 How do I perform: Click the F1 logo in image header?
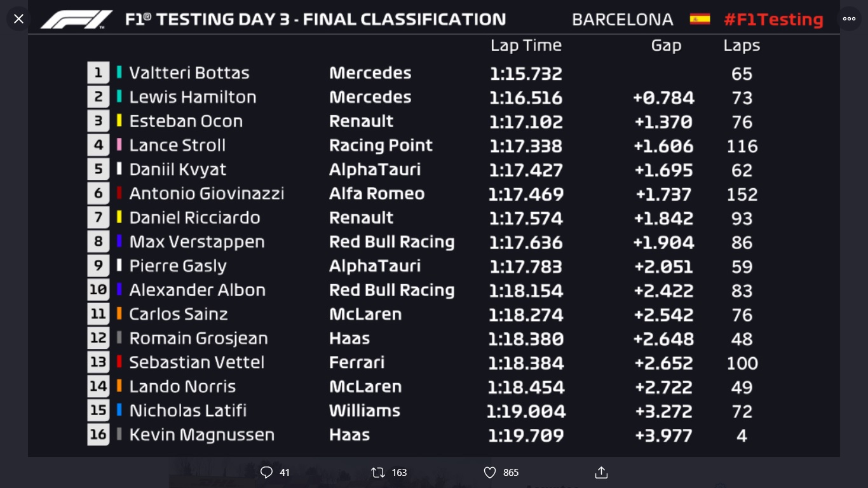[76, 20]
